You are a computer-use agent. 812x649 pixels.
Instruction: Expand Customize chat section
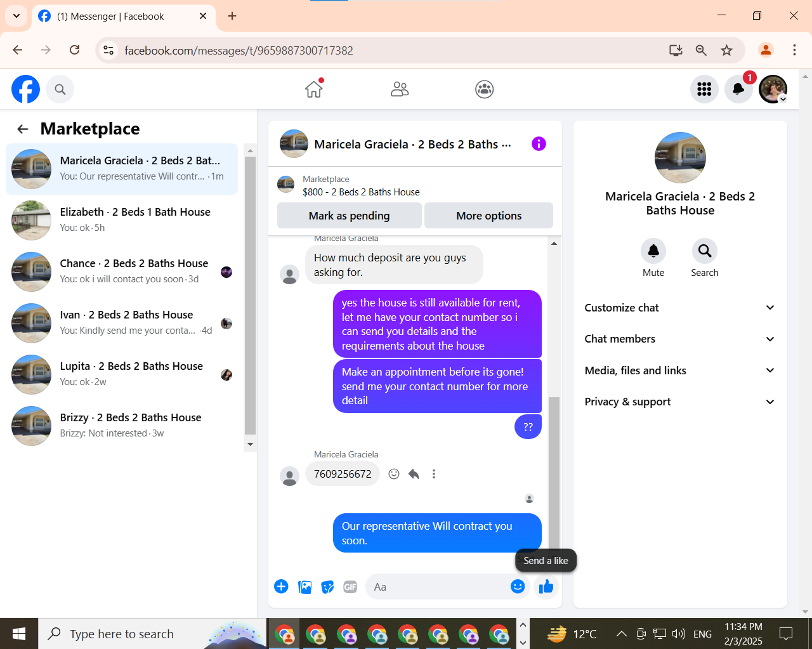680,308
